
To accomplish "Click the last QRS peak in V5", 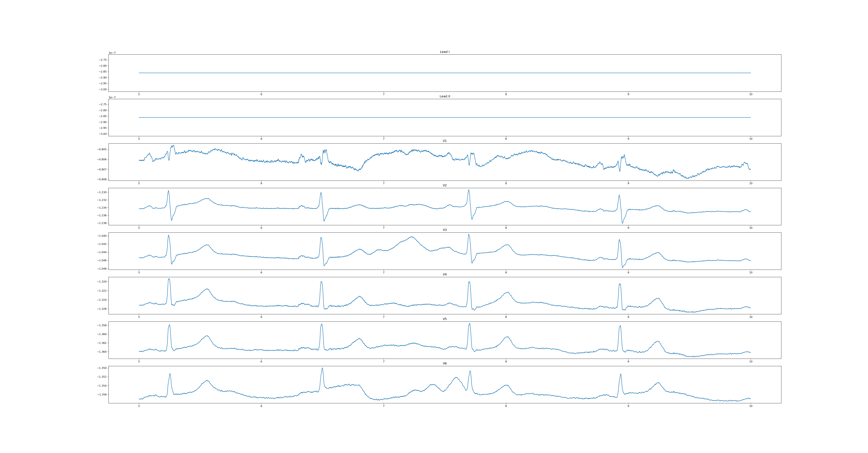I will coord(620,326).
